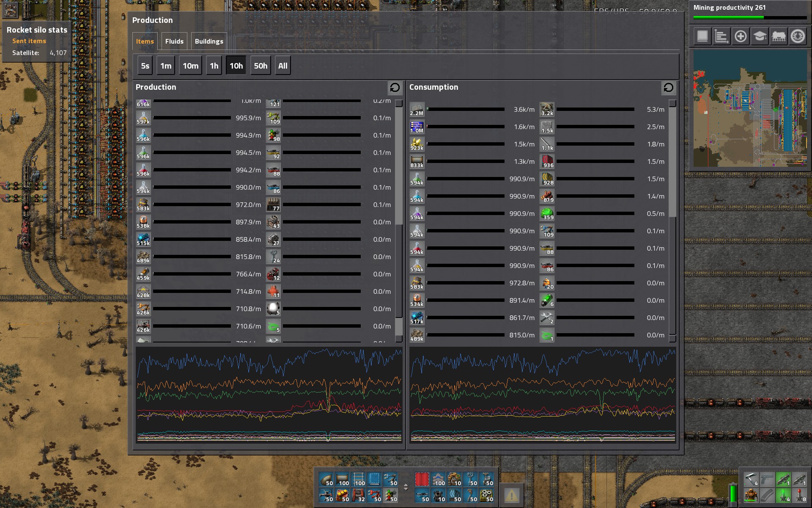Click the minimap

pos(750,108)
